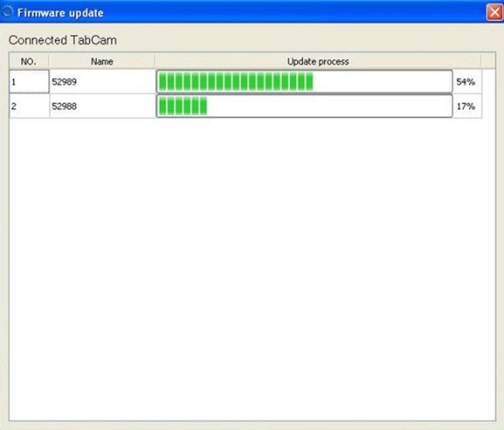Viewport: 504px width, 430px height.
Task: Click the 54% percentage label
Action: click(x=466, y=81)
